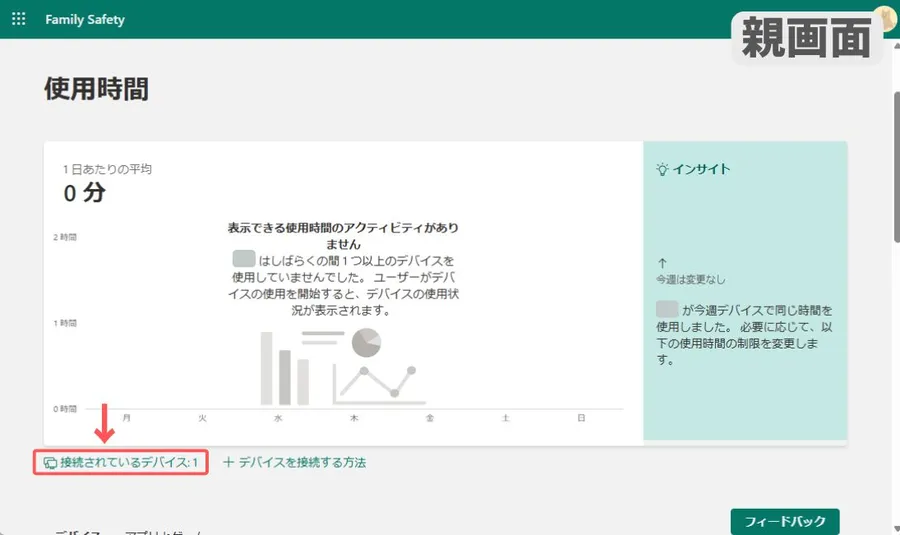900x535 pixels.
Task: Select 水 on the chart axis
Action: pyautogui.click(x=278, y=418)
